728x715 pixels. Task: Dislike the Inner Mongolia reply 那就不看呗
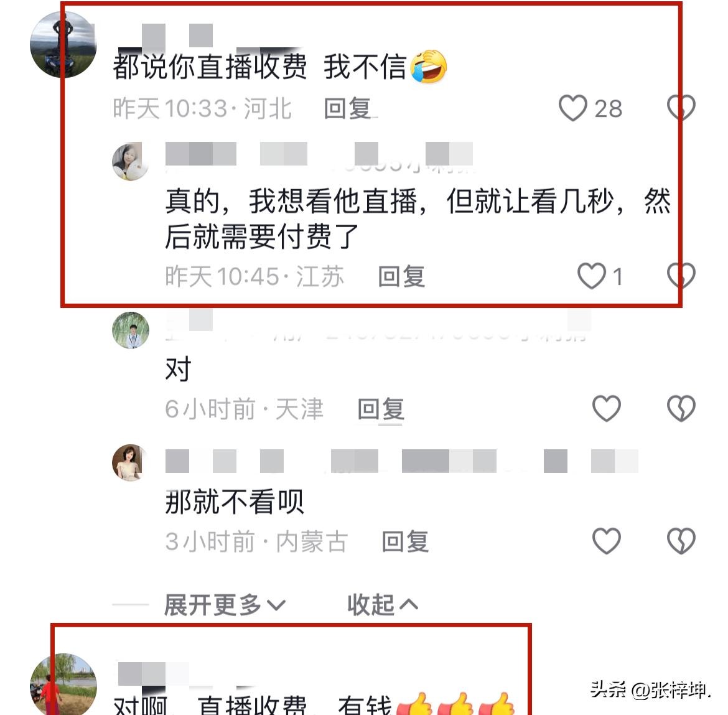(x=681, y=541)
